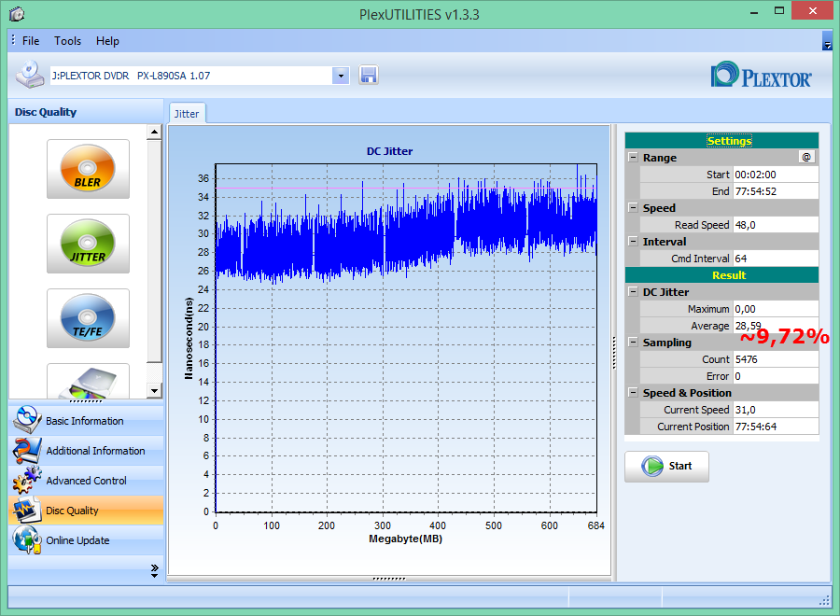Click the Additional Information icon
The image size is (840, 616).
27,450
